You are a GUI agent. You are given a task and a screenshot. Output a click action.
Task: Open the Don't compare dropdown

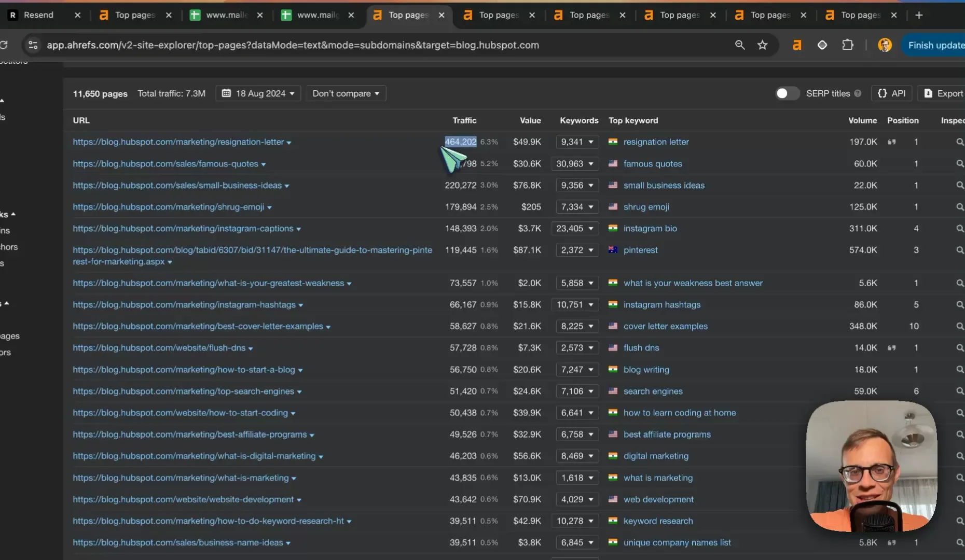click(x=346, y=93)
